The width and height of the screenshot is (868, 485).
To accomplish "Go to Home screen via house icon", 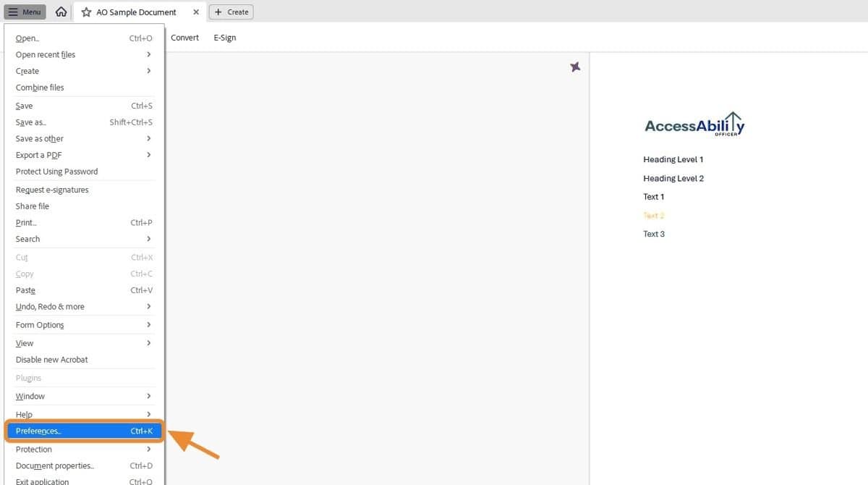I will 62,12.
